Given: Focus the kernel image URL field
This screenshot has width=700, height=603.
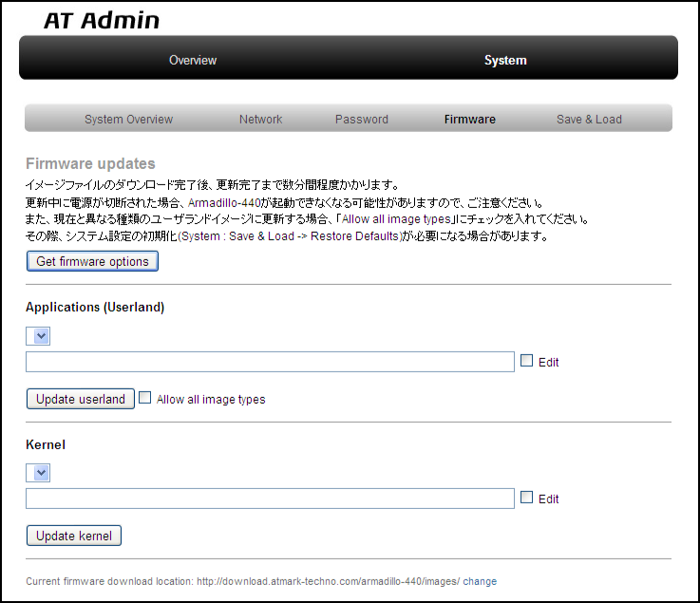Looking at the screenshot, I should pyautogui.click(x=270, y=499).
